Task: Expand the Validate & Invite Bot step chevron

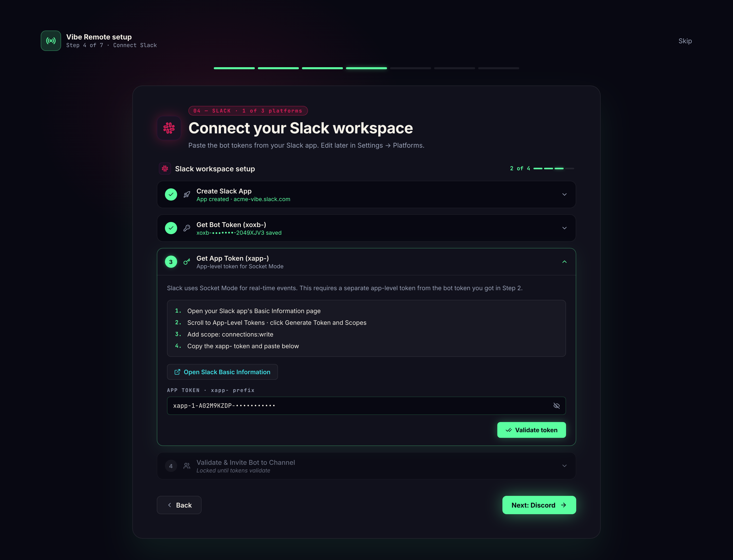Action: (x=564, y=466)
